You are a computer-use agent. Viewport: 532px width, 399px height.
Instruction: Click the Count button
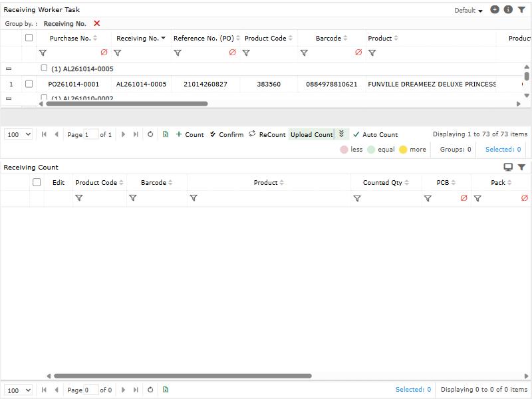click(x=190, y=135)
